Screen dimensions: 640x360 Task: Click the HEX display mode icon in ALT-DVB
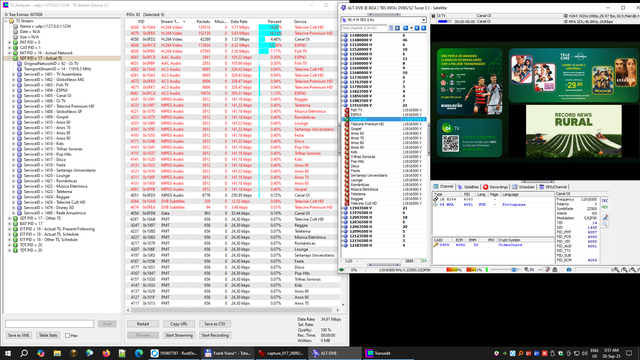click(x=605, y=207)
